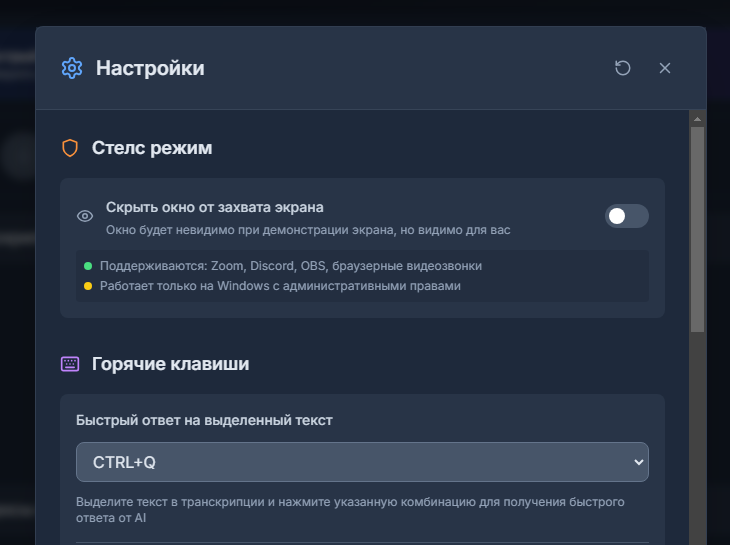Click the label Быстрый ответ на выделенный текст
This screenshot has height=545, width=730.
pyautogui.click(x=204, y=420)
